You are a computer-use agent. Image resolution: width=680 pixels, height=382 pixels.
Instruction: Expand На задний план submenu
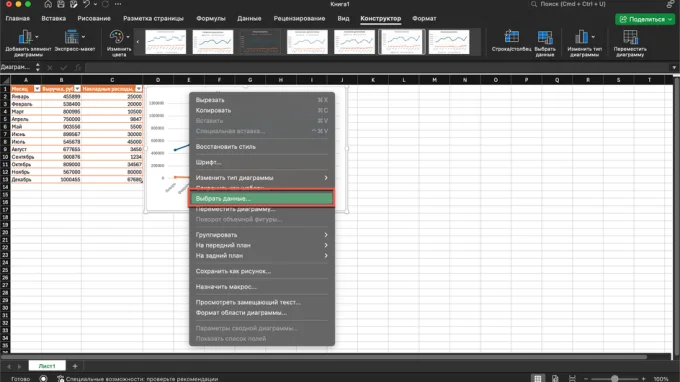tap(326, 256)
